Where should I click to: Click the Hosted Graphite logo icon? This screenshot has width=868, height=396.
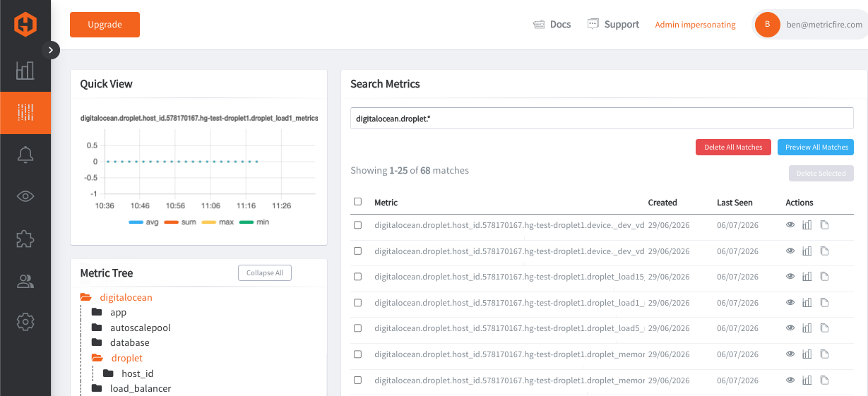point(25,25)
